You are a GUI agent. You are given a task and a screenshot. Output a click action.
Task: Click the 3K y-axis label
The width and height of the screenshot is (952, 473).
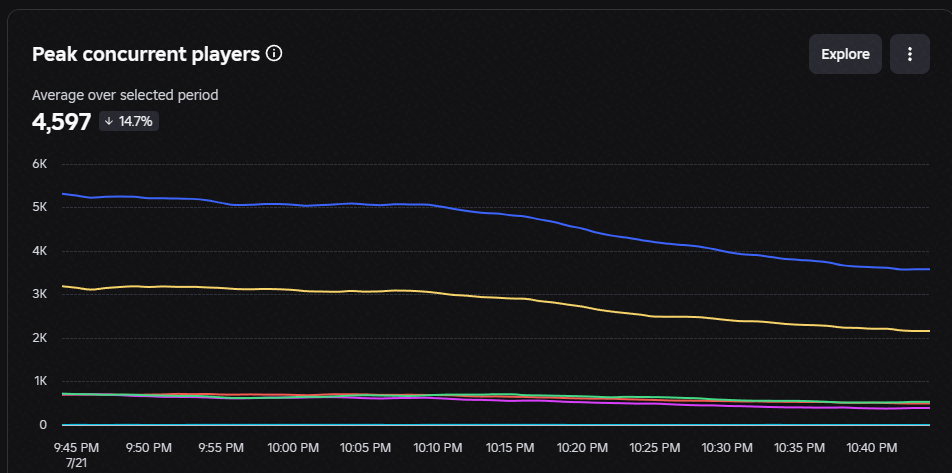39,294
